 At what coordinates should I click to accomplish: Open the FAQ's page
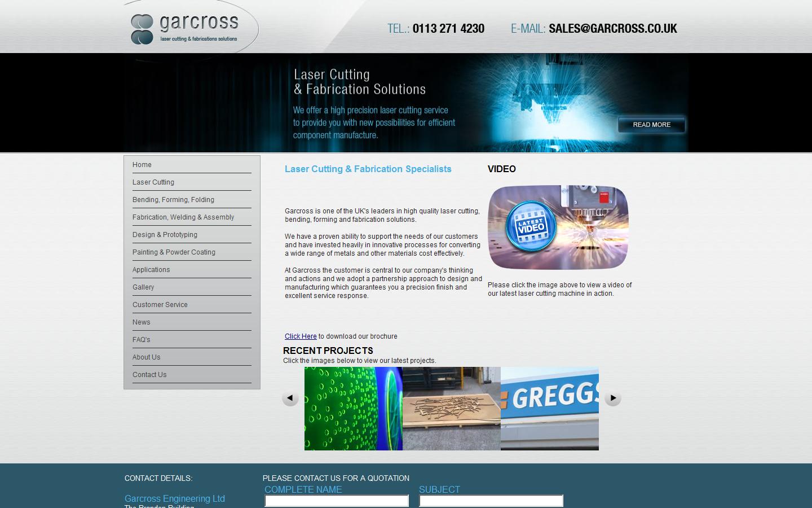pyautogui.click(x=141, y=339)
